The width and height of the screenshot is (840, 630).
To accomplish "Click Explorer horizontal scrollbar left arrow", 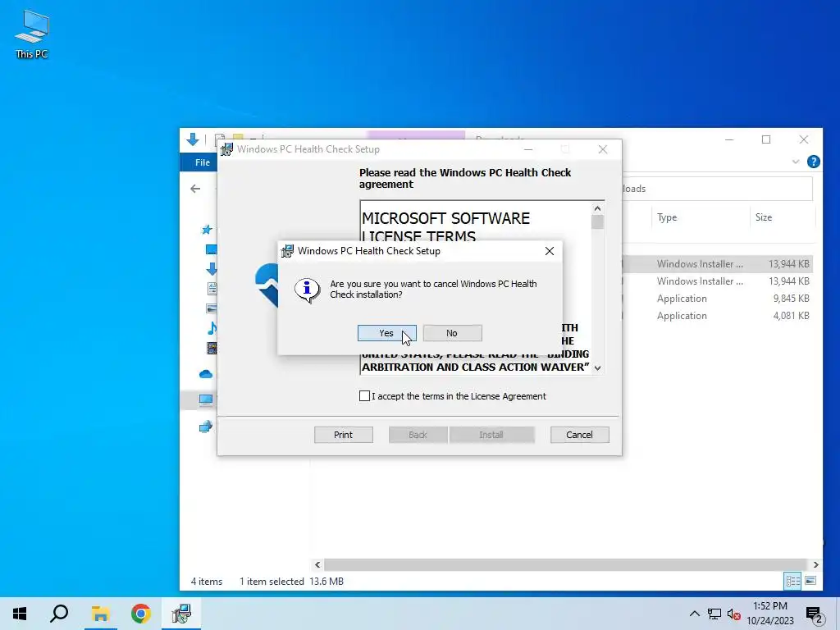I will click(x=317, y=564).
